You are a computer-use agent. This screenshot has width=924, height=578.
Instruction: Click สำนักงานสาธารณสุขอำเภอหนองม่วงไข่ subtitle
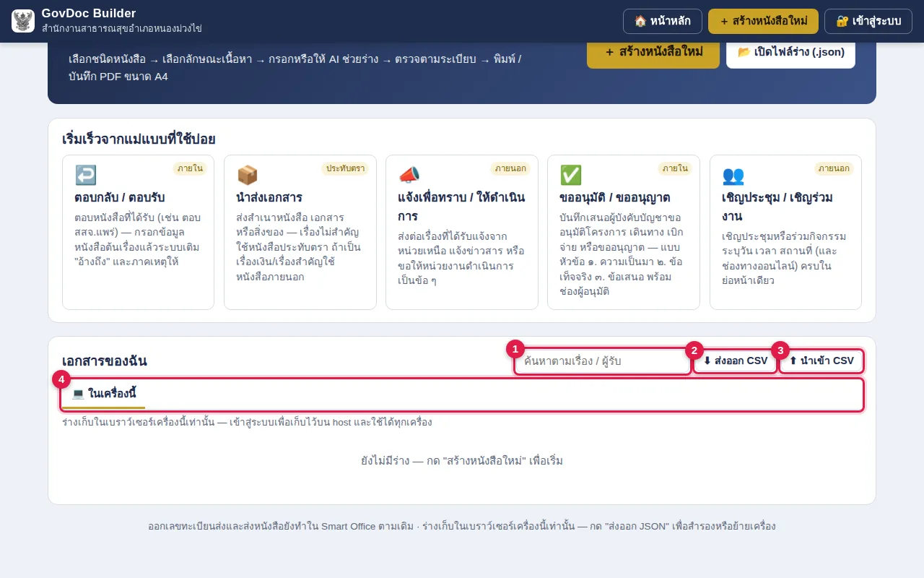(121, 29)
